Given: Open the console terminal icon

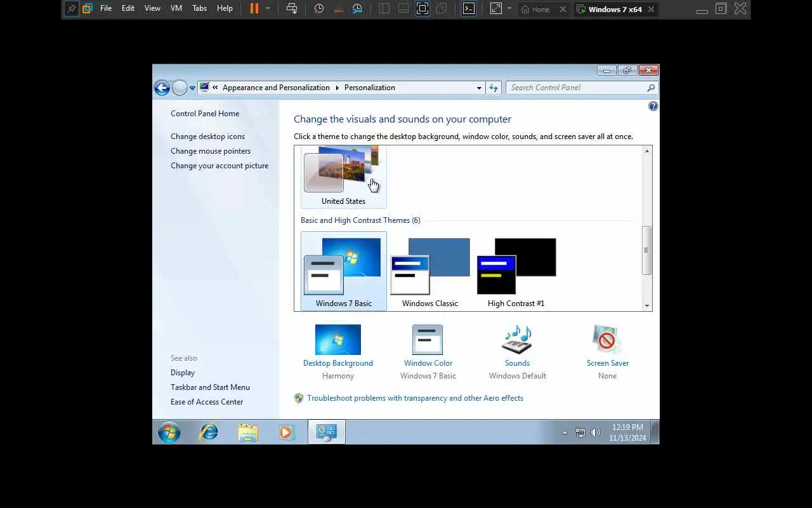Looking at the screenshot, I should (x=469, y=9).
